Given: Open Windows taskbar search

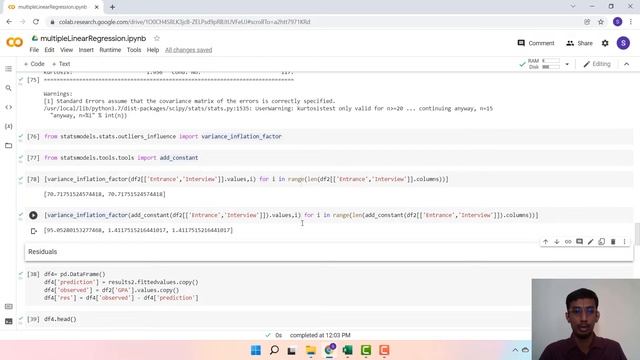Looking at the screenshot, I should (274, 350).
